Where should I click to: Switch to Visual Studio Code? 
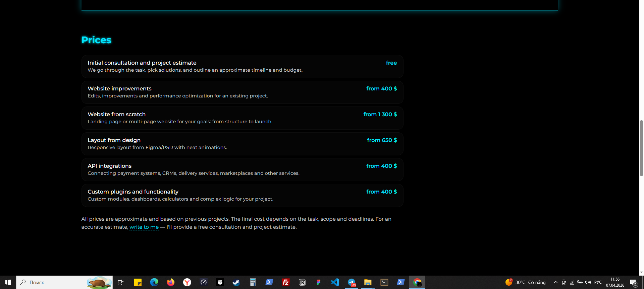click(335, 282)
